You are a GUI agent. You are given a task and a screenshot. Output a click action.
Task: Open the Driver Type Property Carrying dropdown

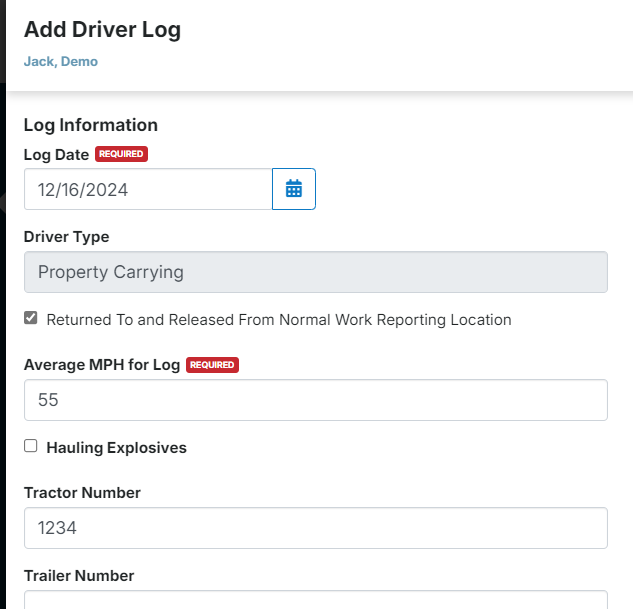pos(316,272)
